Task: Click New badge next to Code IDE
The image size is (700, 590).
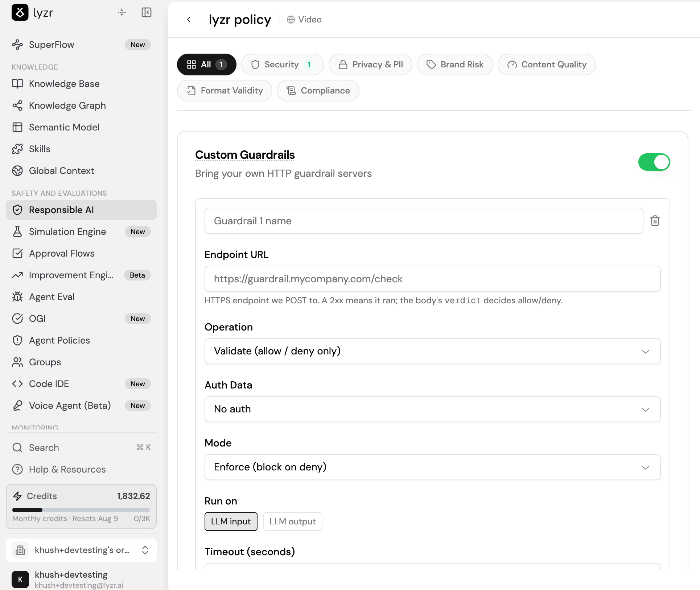Action: (138, 384)
